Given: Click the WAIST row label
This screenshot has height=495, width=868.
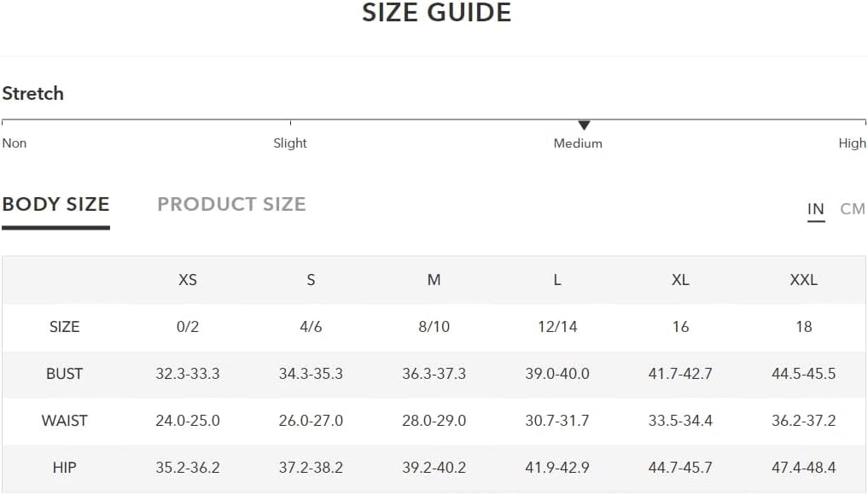Looking at the screenshot, I should (x=64, y=421).
